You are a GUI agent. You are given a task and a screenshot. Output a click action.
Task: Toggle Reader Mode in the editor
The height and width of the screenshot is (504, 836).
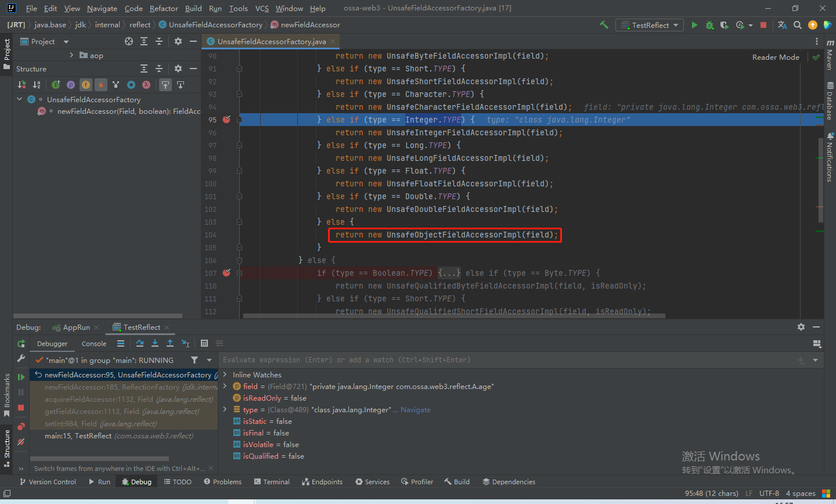(776, 57)
